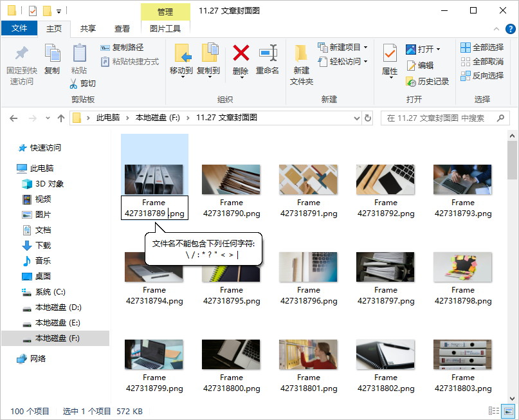
Task: Click Edit (编辑) in ribbon
Action: 420,66
